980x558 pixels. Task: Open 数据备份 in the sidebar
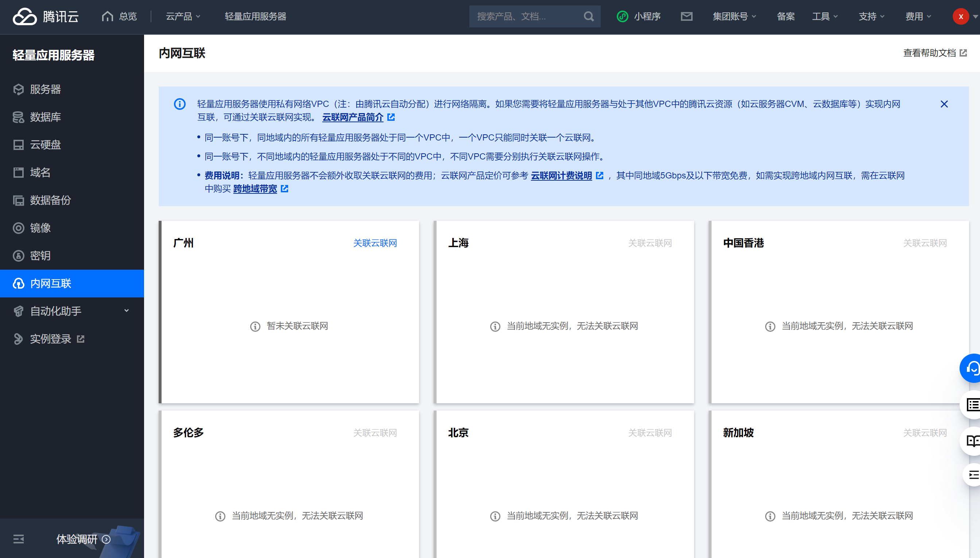tap(72, 200)
